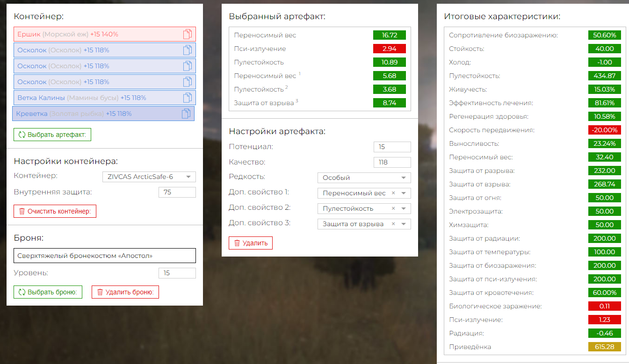
Task: Click the Приведёнка value 615.28
Action: [x=605, y=347]
